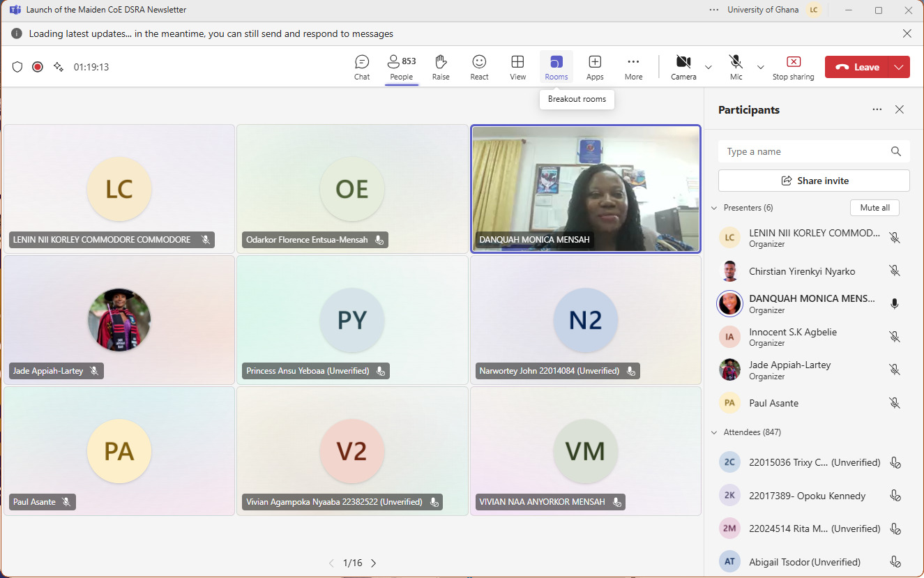Click the LC profile avatar in title bar
The height and width of the screenshot is (578, 924).
click(813, 10)
